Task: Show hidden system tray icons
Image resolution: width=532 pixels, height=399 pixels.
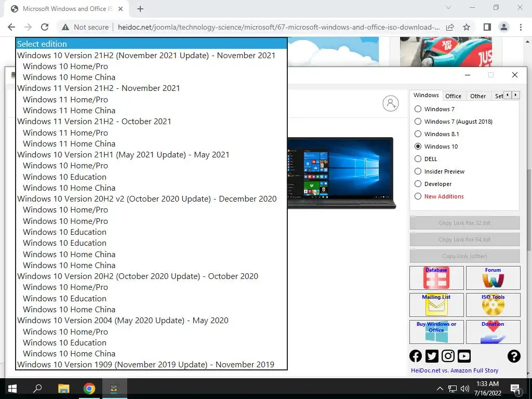Action: click(440, 389)
